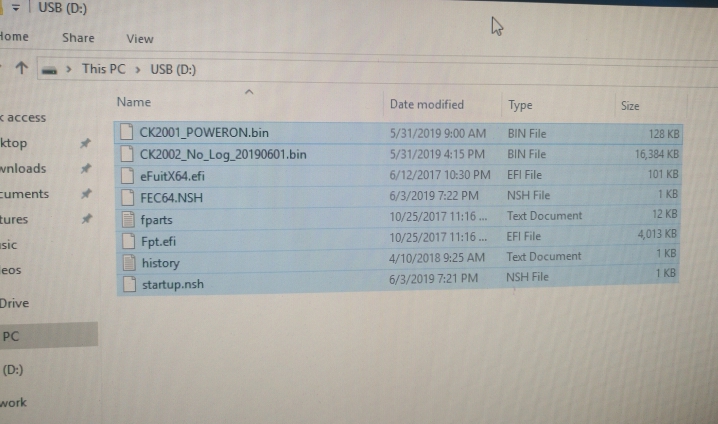Click the fparts text document icon
The image size is (718, 424).
pos(129,219)
